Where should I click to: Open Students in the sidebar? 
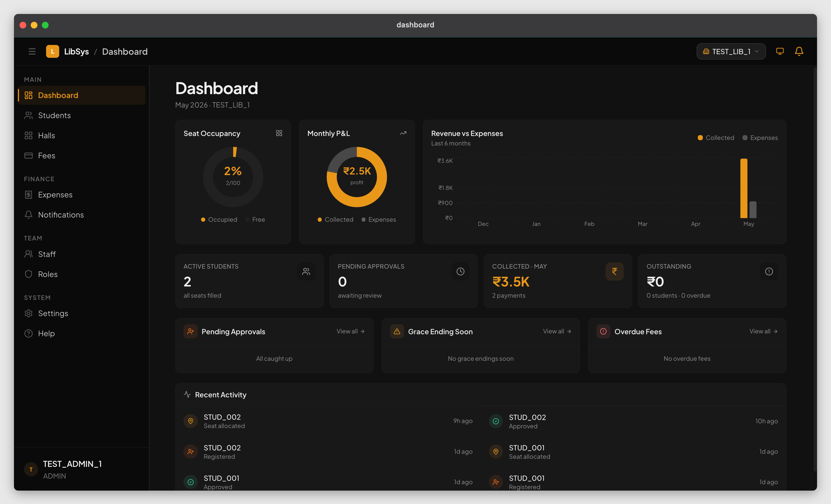pos(82,115)
